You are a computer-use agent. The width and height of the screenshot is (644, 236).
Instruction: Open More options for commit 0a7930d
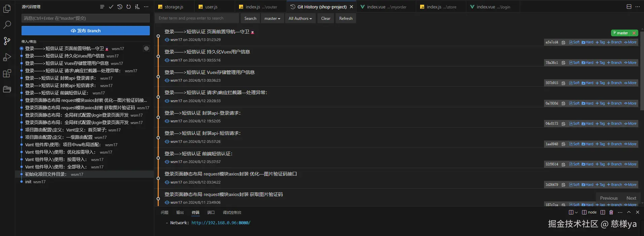tap(630, 104)
